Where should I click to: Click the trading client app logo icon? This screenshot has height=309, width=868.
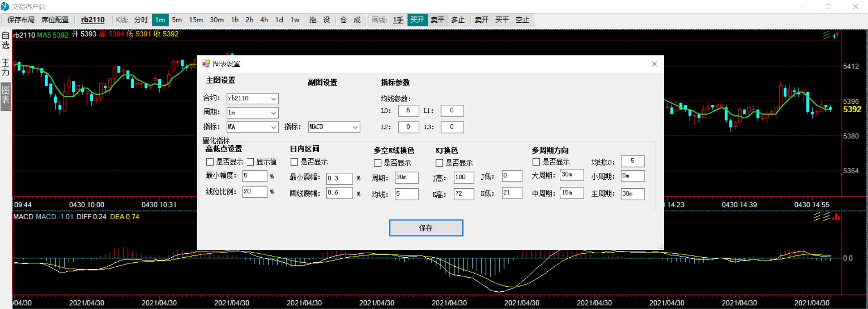(5, 6)
